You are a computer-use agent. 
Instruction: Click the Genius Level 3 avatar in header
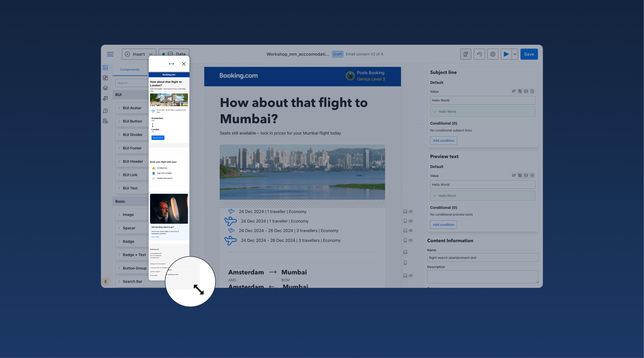point(350,76)
